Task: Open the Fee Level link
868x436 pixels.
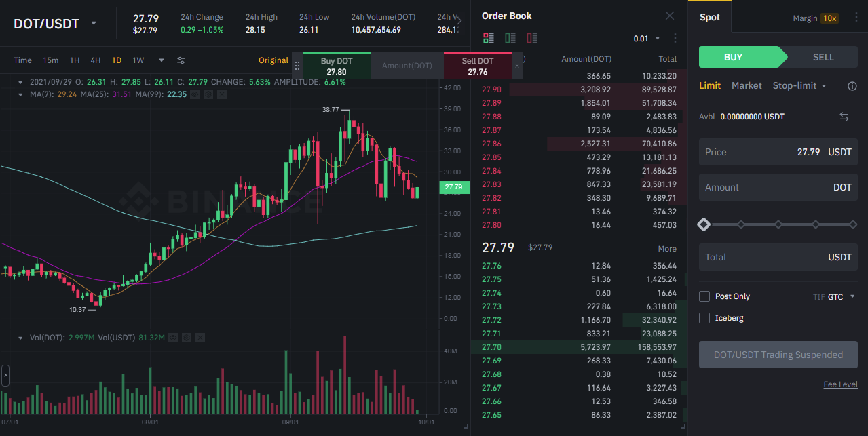Action: [x=840, y=384]
